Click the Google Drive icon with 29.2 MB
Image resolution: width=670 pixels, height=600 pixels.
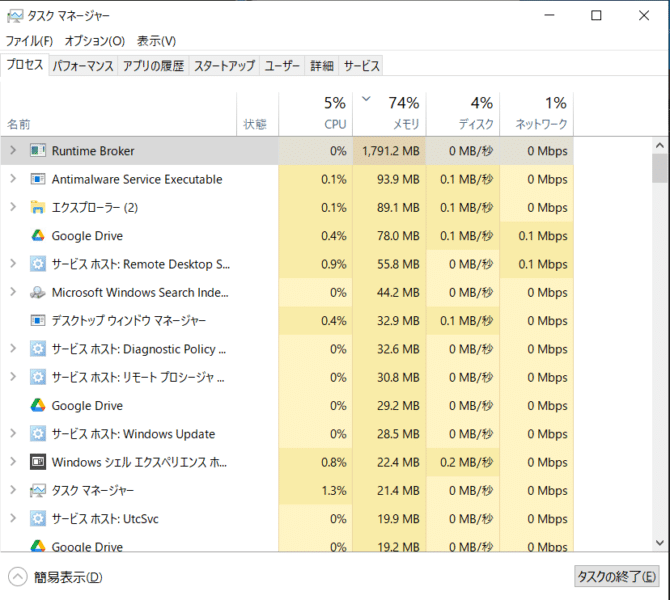pyautogui.click(x=38, y=405)
